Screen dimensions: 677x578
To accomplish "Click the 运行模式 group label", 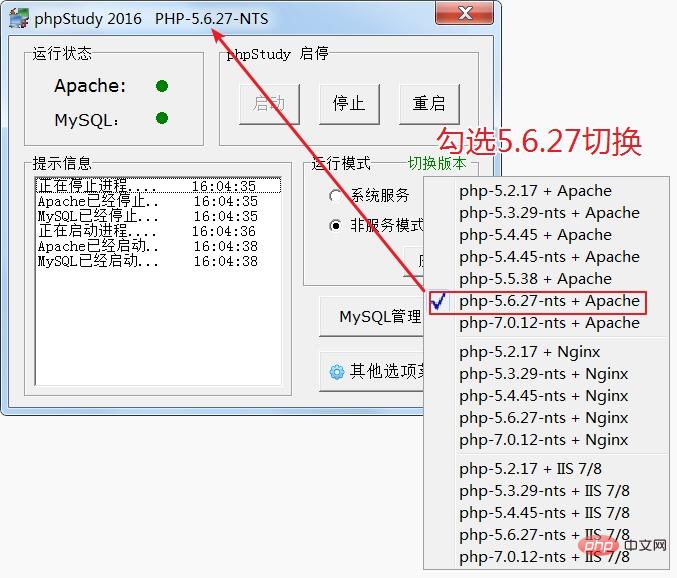I will coord(341,163).
